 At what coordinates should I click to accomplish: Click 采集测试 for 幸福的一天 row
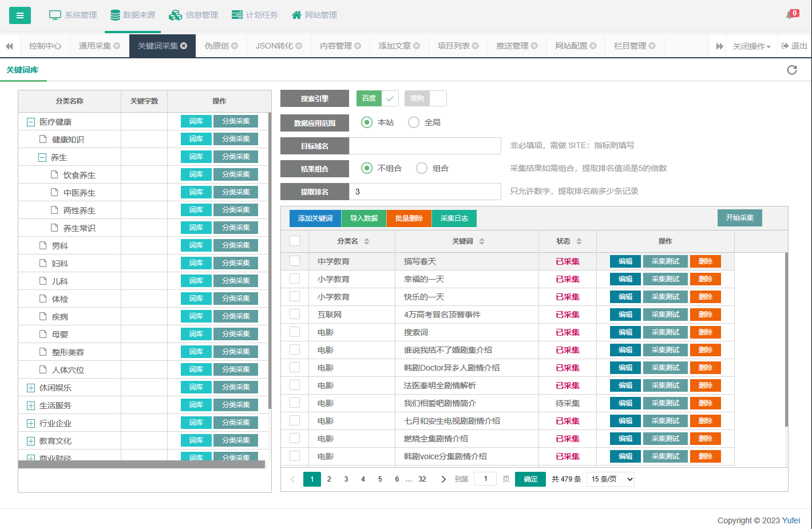click(x=666, y=279)
